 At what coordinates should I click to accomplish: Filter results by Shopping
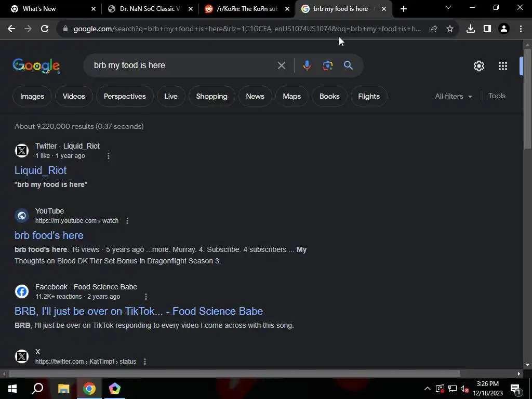pyautogui.click(x=212, y=96)
